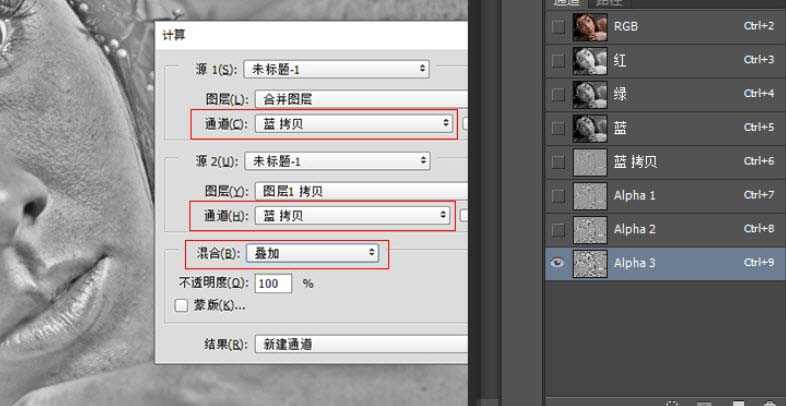Click the Red (红) channel thumbnail

pyautogui.click(x=590, y=61)
